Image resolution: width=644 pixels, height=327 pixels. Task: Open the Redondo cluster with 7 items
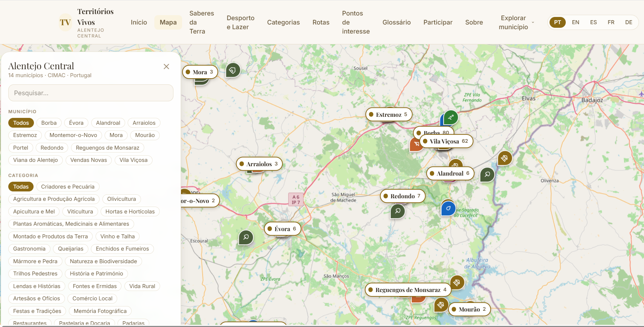coord(403,196)
